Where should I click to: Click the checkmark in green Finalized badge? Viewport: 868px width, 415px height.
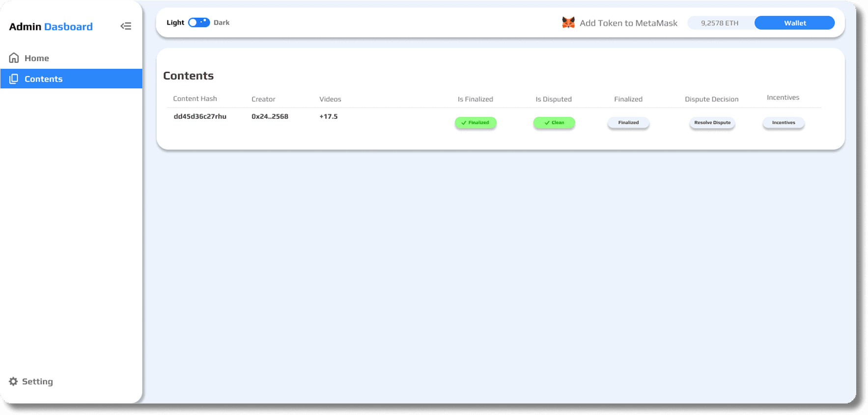(464, 123)
